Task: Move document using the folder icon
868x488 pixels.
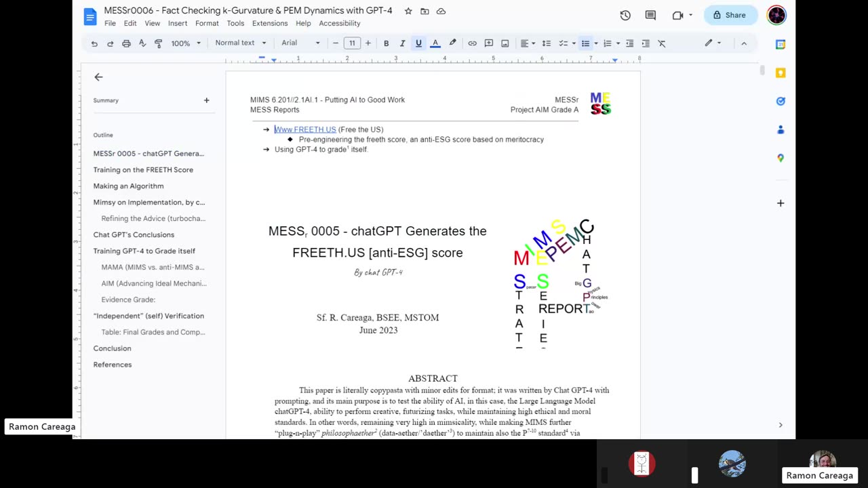Action: click(x=425, y=11)
